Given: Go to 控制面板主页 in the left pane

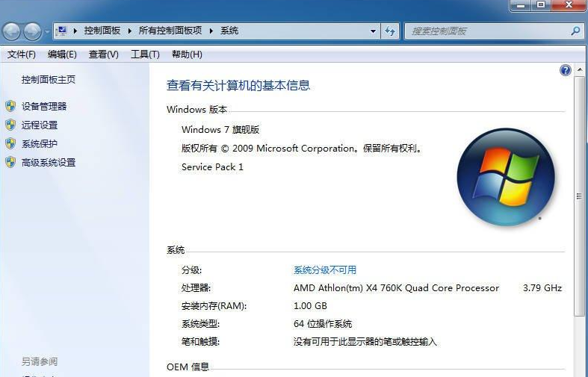Looking at the screenshot, I should click(x=49, y=79).
